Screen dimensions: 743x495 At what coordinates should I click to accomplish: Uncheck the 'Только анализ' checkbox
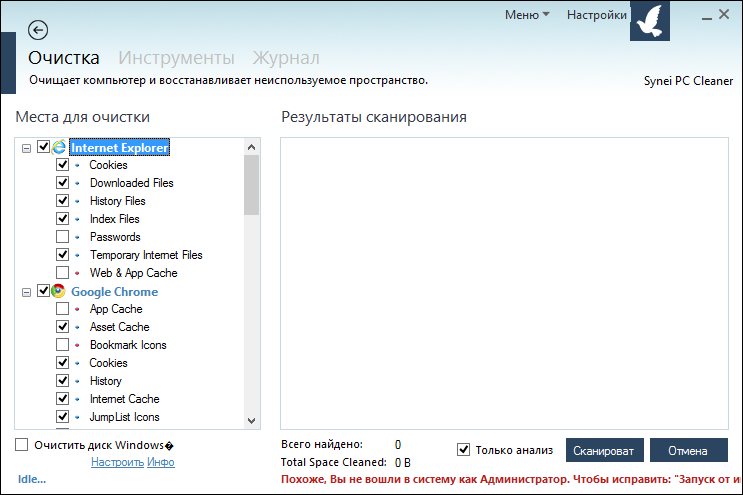pyautogui.click(x=463, y=450)
